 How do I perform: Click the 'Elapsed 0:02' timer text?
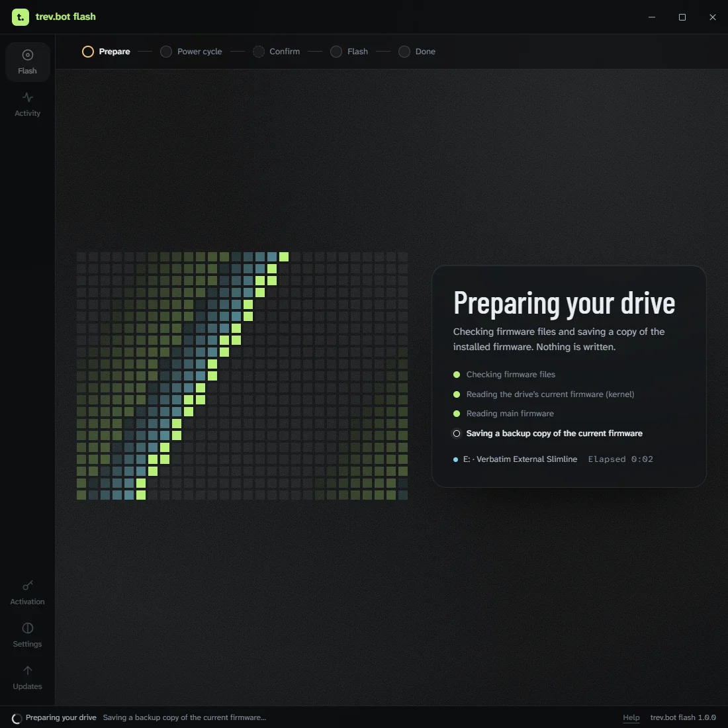point(620,459)
